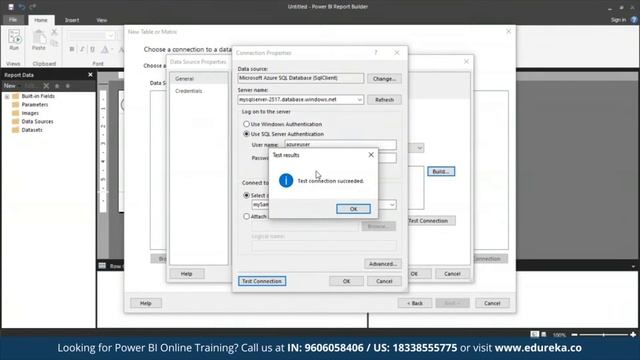Toggle Italic formatting in Font group
The image size is (640, 360).
82,49
